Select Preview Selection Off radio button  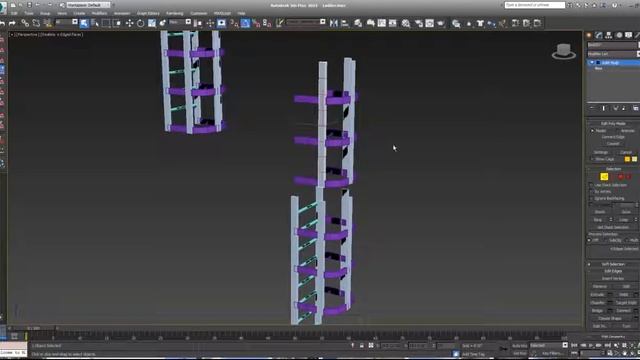pyautogui.click(x=589, y=240)
